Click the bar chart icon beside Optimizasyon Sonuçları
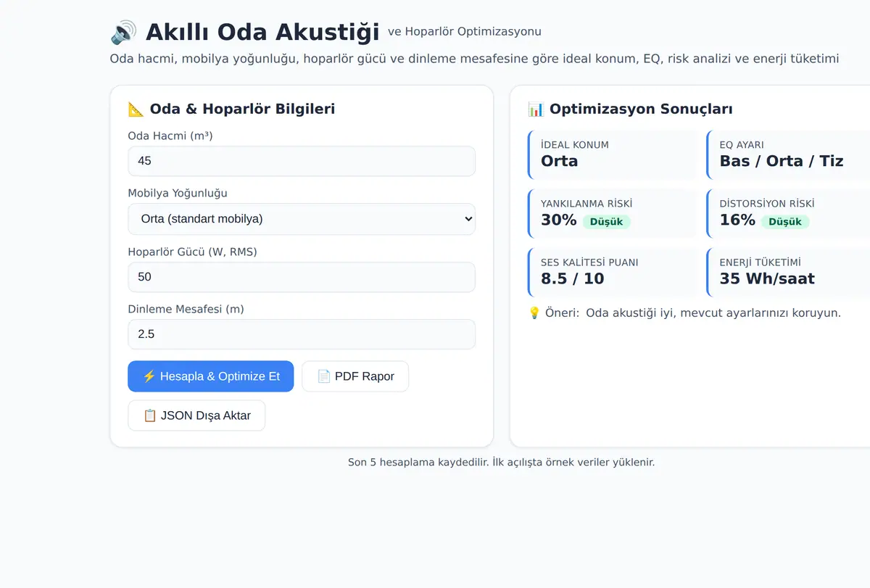Viewport: 870px width, 588px height. coord(536,109)
